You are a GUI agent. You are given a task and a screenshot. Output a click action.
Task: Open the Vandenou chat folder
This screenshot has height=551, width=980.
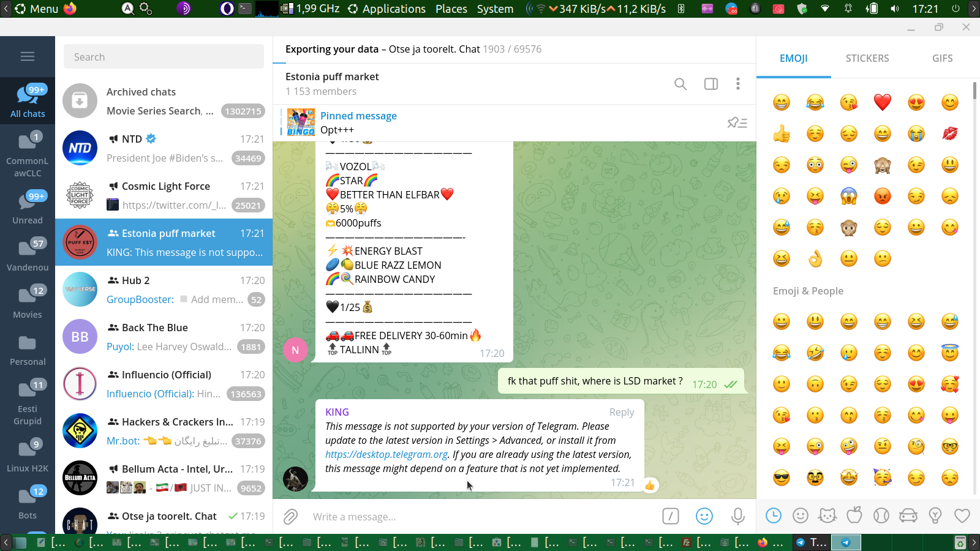click(28, 255)
